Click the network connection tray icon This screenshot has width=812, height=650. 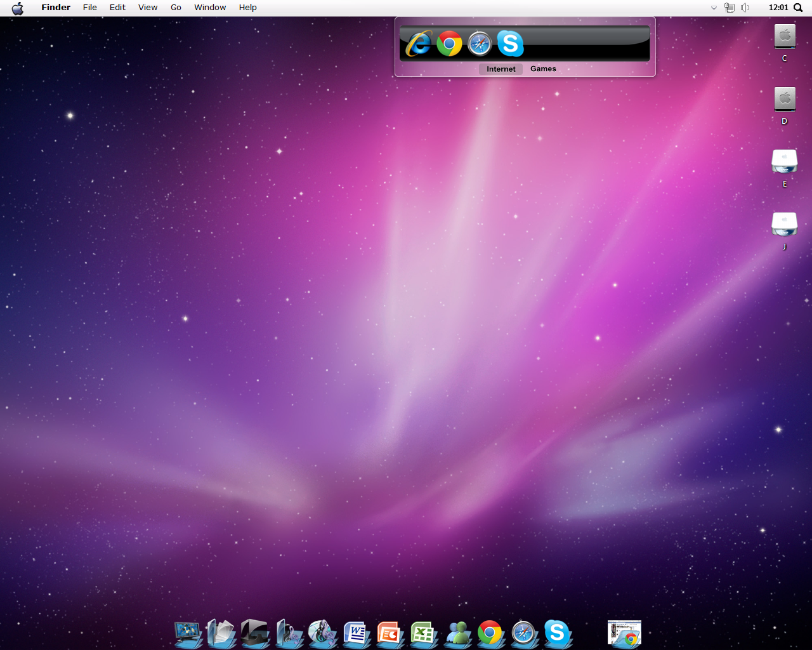pos(730,8)
